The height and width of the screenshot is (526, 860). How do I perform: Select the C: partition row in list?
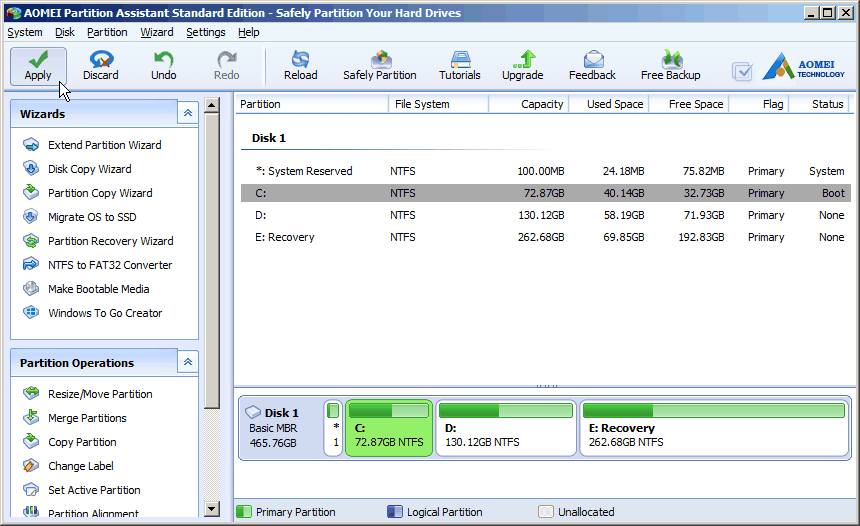[546, 193]
